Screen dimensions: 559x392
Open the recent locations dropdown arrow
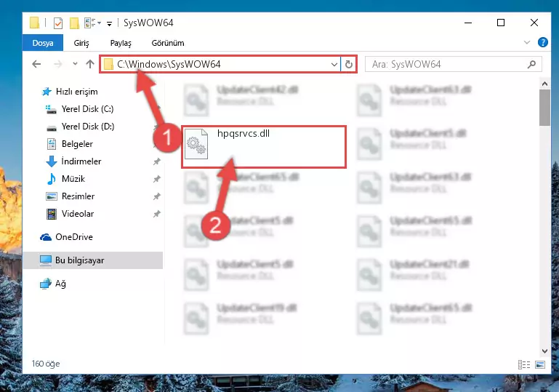click(75, 64)
